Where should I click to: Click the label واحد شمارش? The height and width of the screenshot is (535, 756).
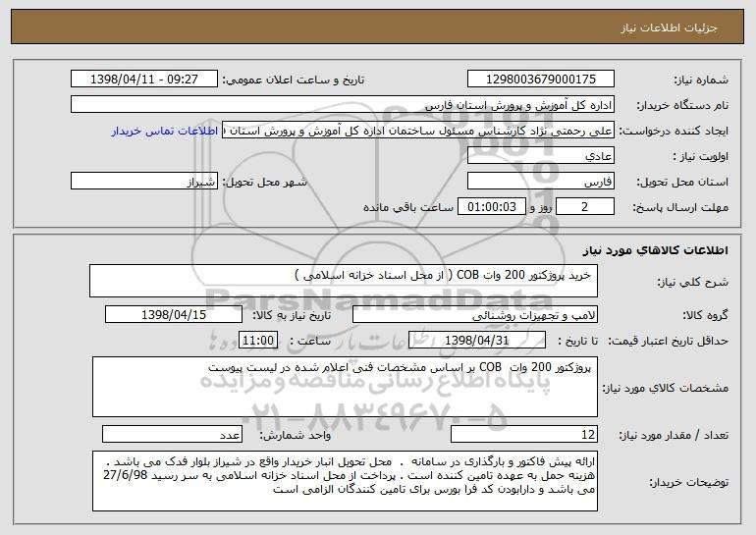click(296, 436)
